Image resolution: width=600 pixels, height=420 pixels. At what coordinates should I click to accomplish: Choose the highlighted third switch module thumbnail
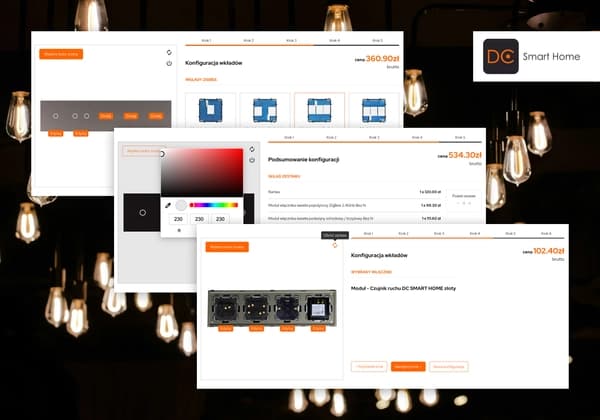319,110
